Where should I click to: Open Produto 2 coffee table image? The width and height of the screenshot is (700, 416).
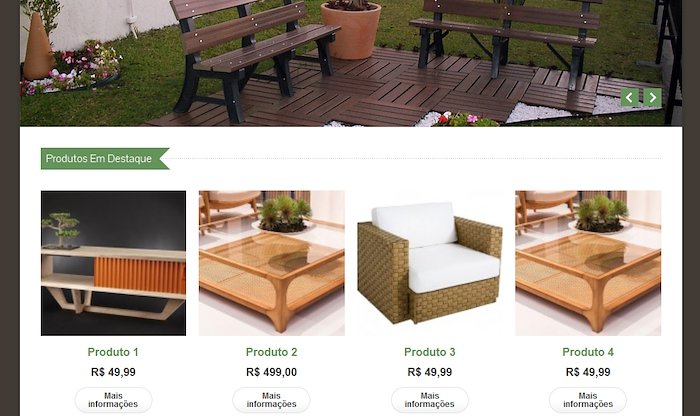click(x=271, y=263)
